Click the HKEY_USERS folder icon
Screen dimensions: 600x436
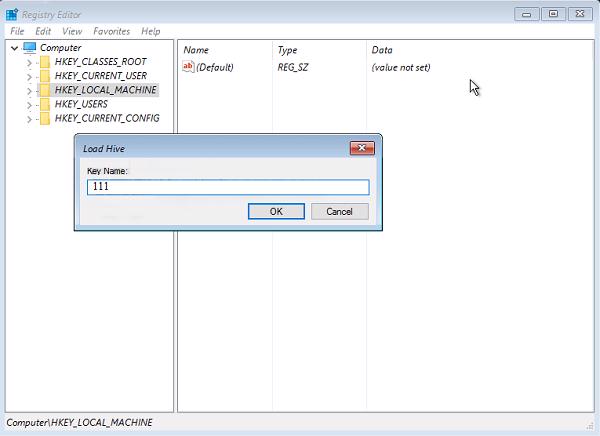point(45,104)
